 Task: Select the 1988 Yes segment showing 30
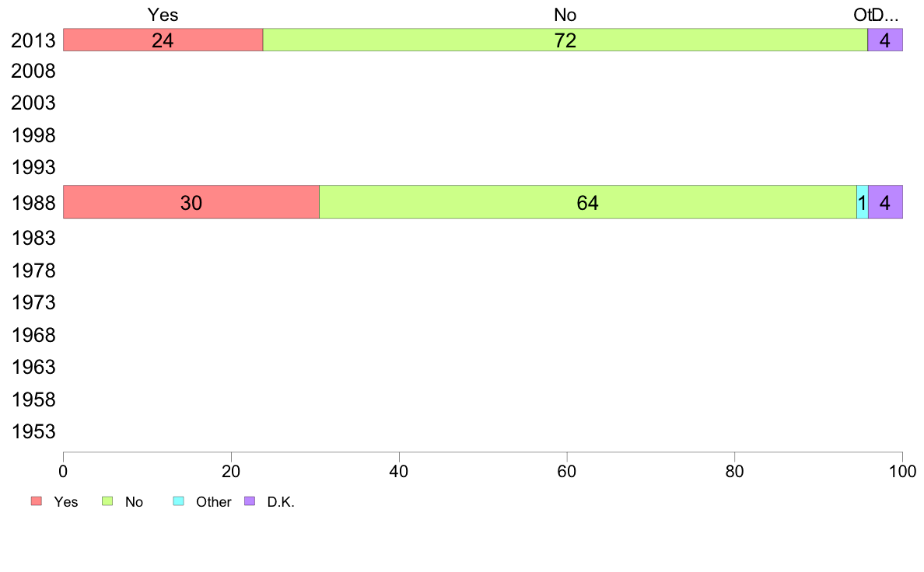click(191, 202)
